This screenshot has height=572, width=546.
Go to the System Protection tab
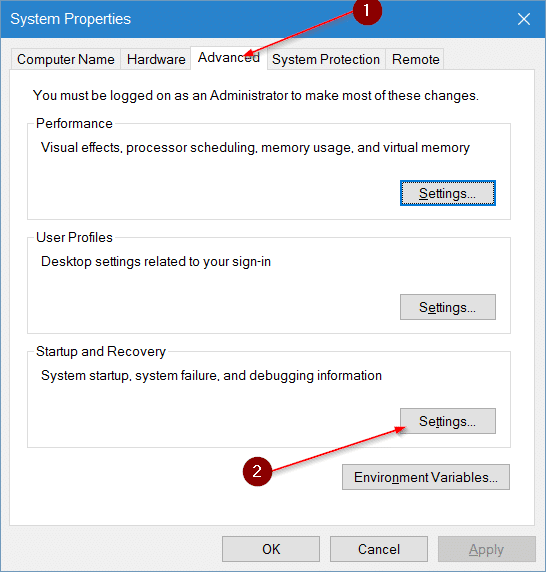click(x=326, y=59)
